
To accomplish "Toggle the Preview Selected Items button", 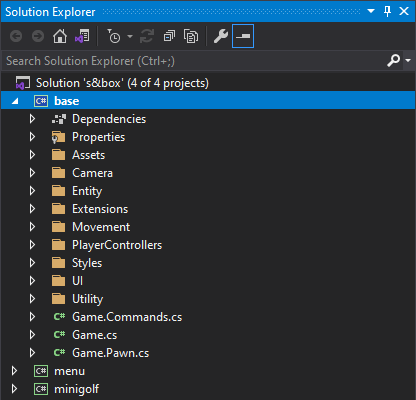I will click(x=243, y=36).
